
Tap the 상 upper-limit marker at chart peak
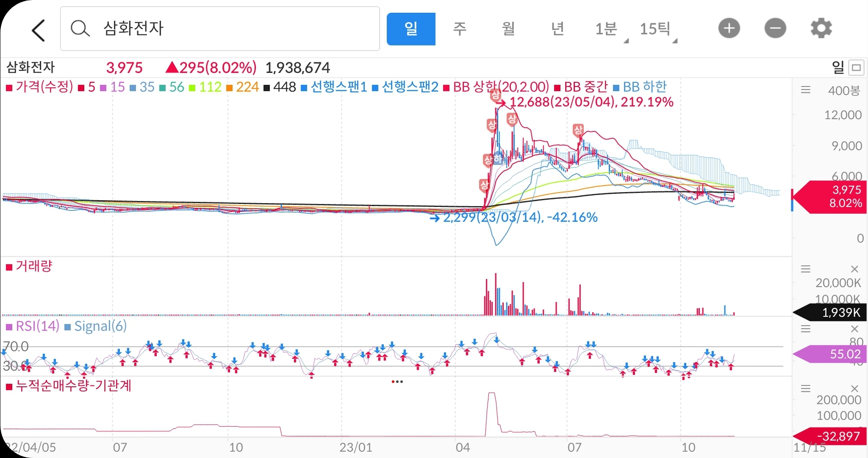[x=495, y=95]
